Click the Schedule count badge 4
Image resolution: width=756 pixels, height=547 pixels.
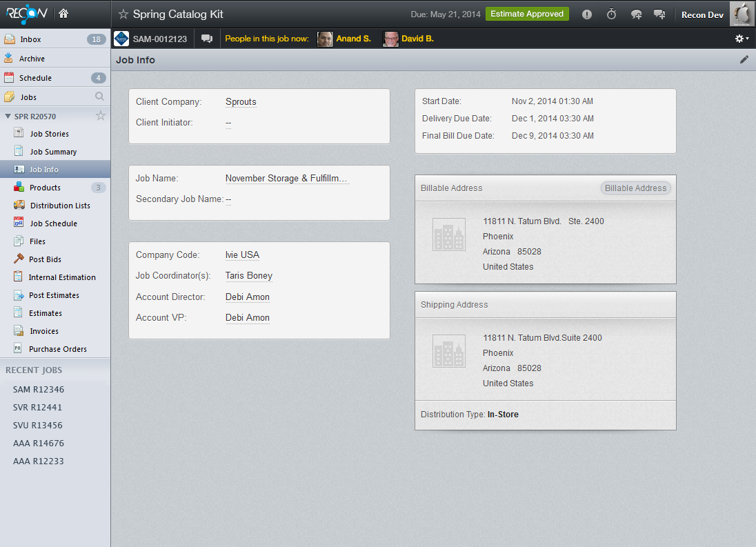point(99,77)
